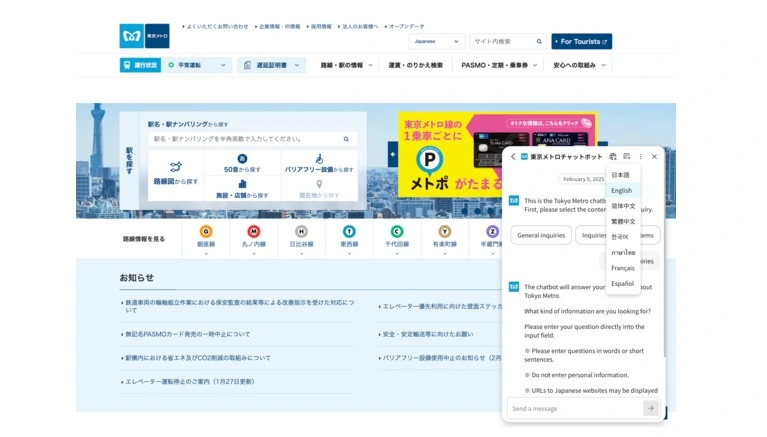Click the chatbot send message arrow
The height and width of the screenshot is (437, 767).
click(x=651, y=408)
